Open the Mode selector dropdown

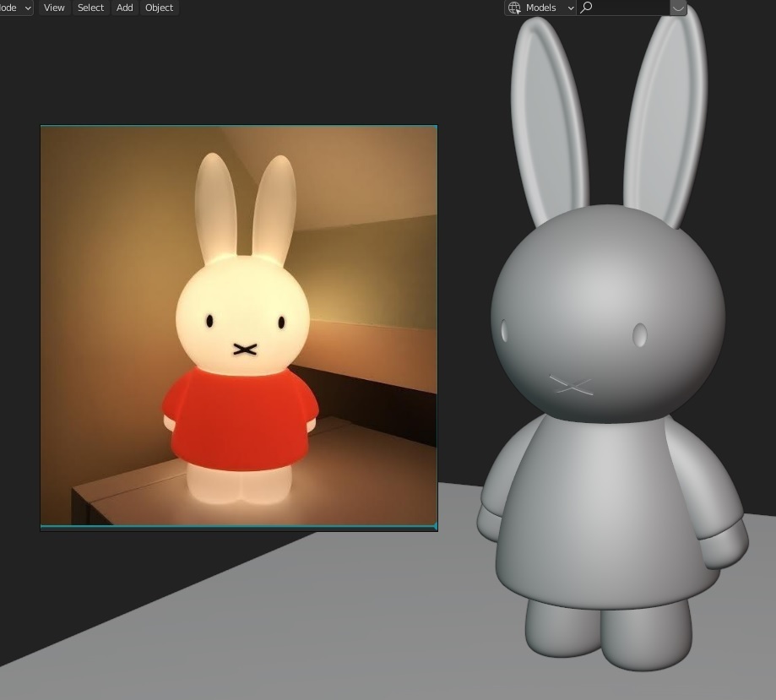pyautogui.click(x=15, y=8)
